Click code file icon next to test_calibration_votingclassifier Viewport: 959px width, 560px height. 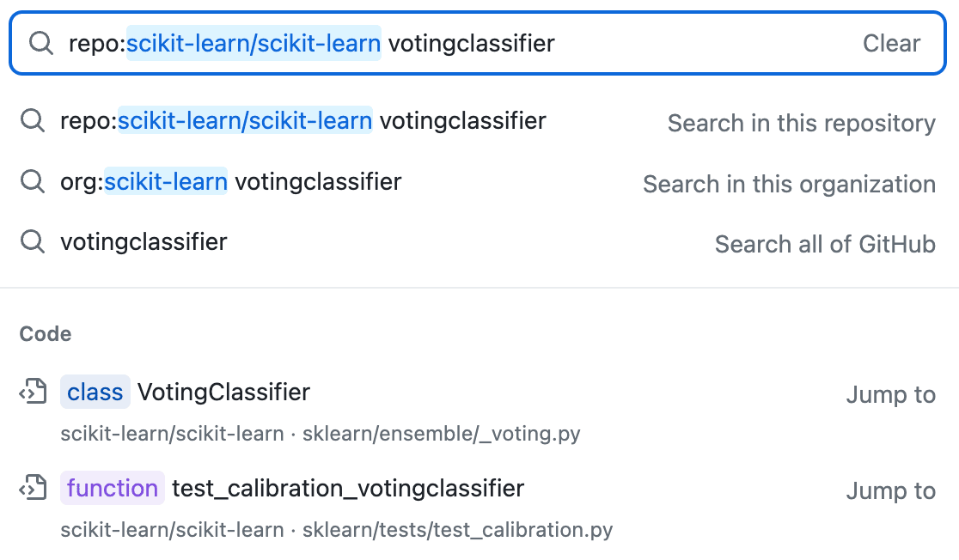[x=33, y=487]
